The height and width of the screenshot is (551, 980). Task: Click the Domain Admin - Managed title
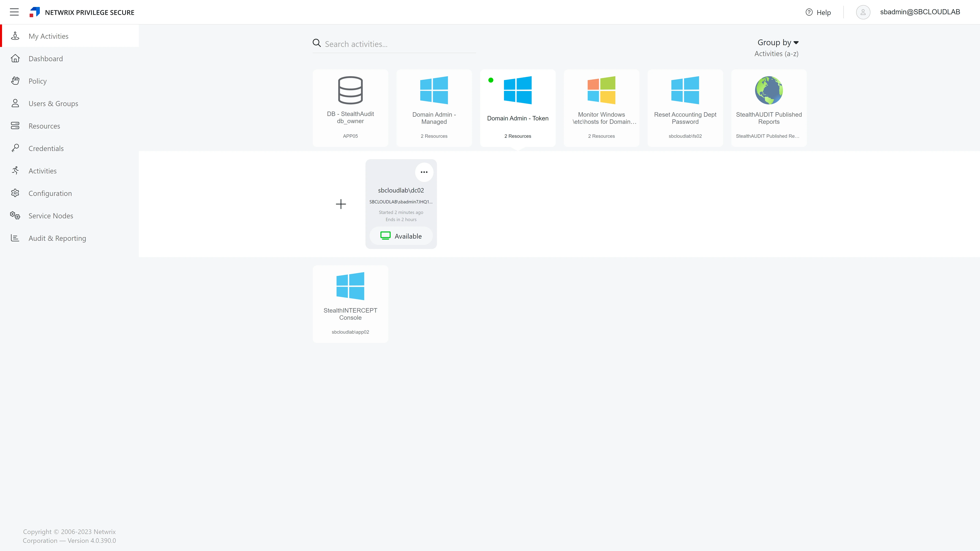434,118
